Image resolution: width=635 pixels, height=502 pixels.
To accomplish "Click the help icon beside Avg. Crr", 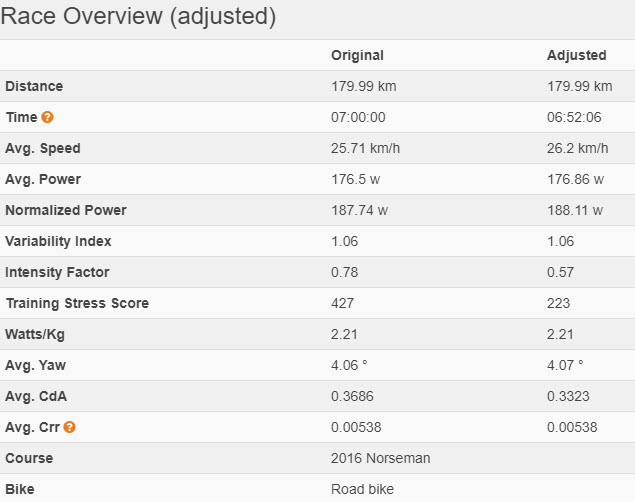I will point(69,428).
